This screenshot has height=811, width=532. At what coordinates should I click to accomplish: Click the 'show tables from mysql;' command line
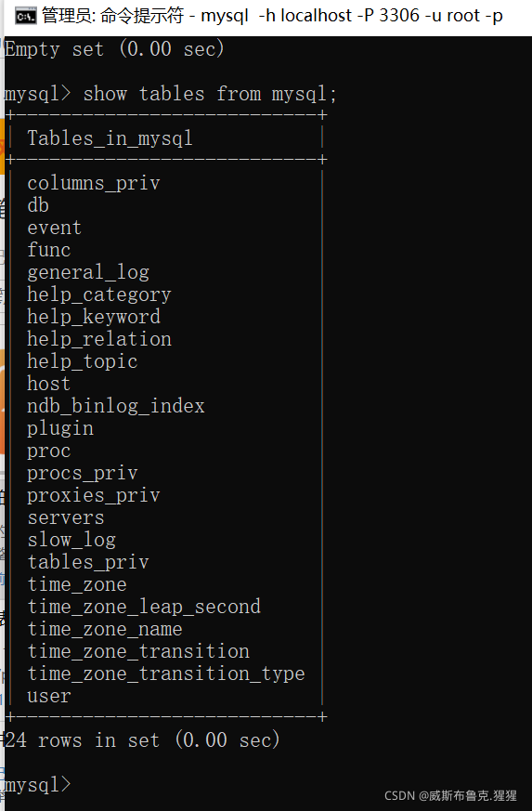pyautogui.click(x=171, y=94)
